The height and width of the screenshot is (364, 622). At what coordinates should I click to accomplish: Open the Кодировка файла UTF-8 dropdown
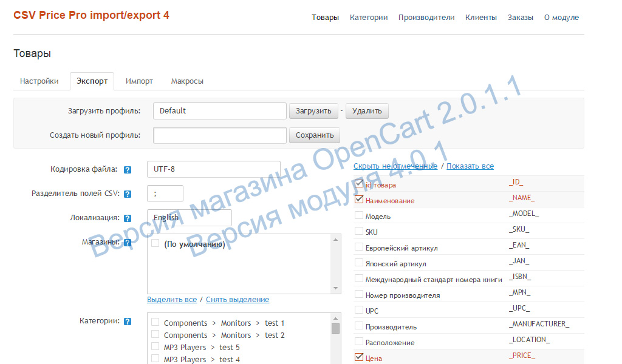(x=214, y=169)
